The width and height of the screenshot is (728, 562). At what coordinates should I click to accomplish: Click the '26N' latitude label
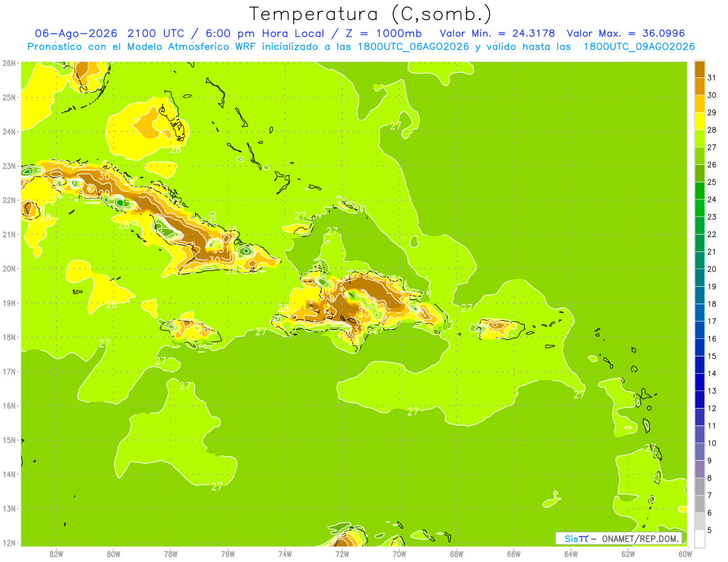[x=8, y=63]
